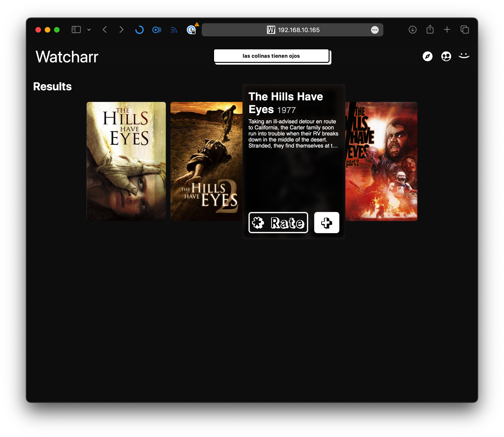Click the movie synopsis text
This screenshot has width=504, height=437.
[x=293, y=133]
